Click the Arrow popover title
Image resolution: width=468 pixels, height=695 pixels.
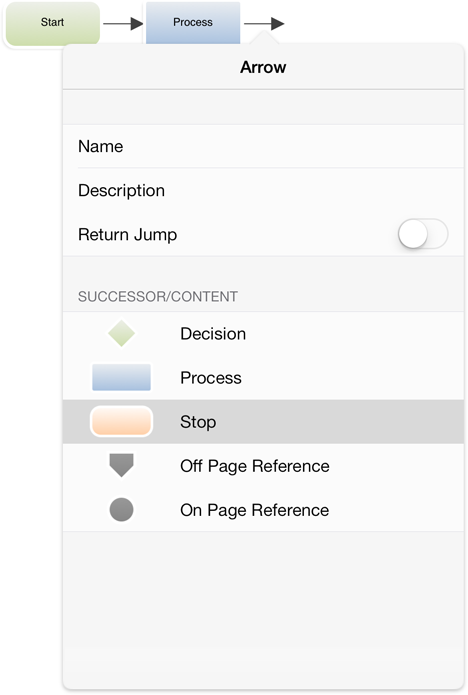point(263,67)
